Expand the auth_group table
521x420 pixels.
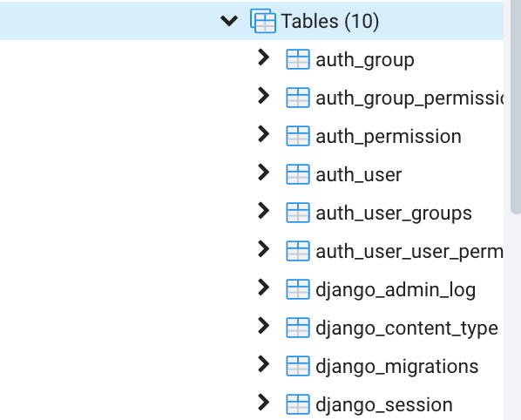click(x=263, y=58)
